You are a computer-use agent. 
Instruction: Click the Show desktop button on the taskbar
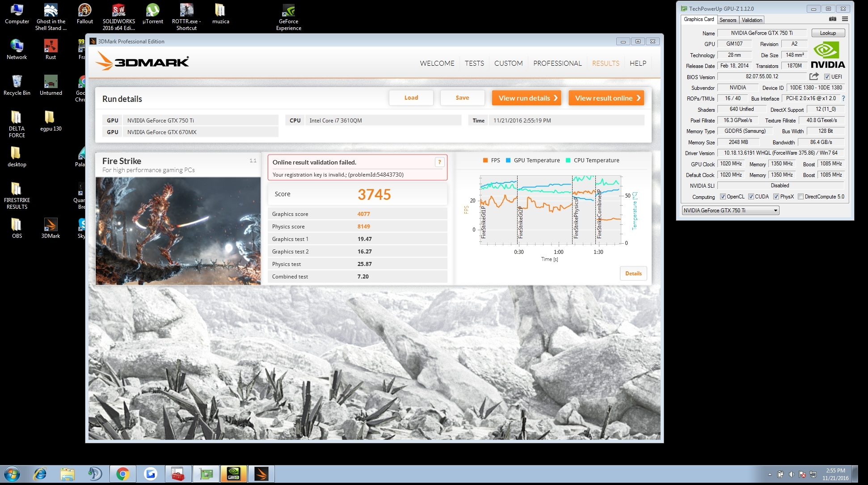pyautogui.click(x=855, y=474)
